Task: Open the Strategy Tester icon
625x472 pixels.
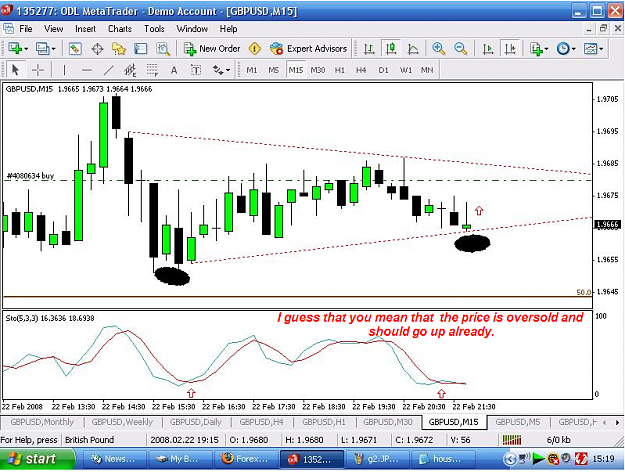Action: click(x=163, y=49)
